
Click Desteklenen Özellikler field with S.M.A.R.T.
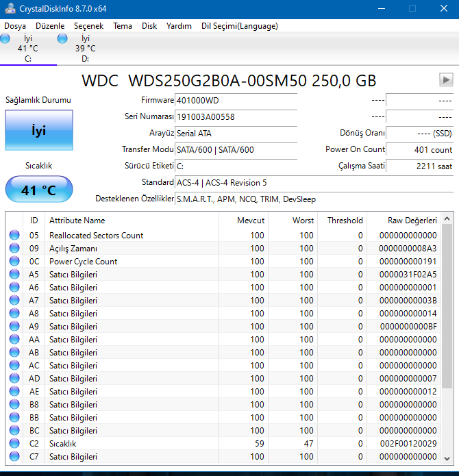[x=314, y=199]
